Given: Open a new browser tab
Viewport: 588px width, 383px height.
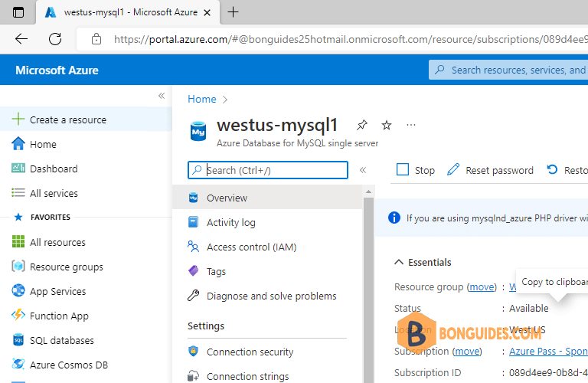Looking at the screenshot, I should point(233,12).
